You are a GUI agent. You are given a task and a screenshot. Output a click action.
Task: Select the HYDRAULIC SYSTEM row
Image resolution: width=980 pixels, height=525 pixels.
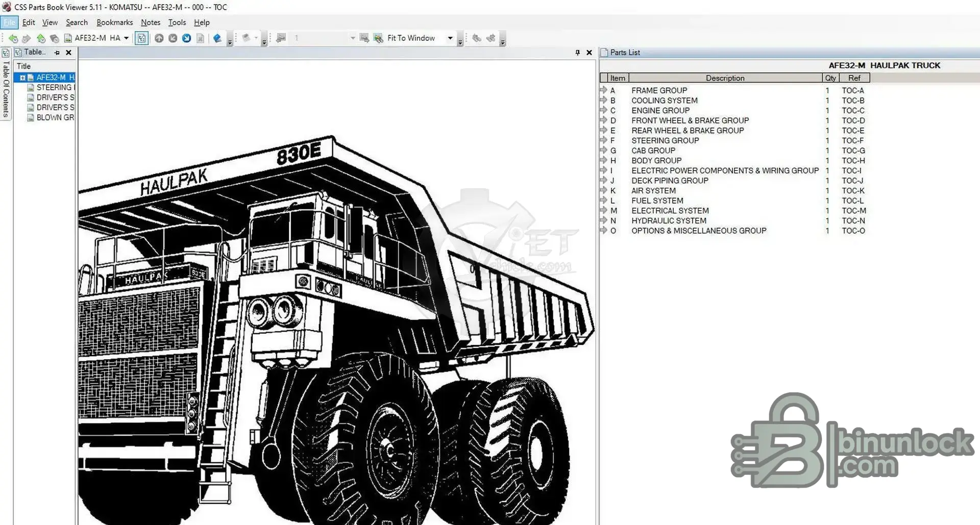(x=735, y=220)
